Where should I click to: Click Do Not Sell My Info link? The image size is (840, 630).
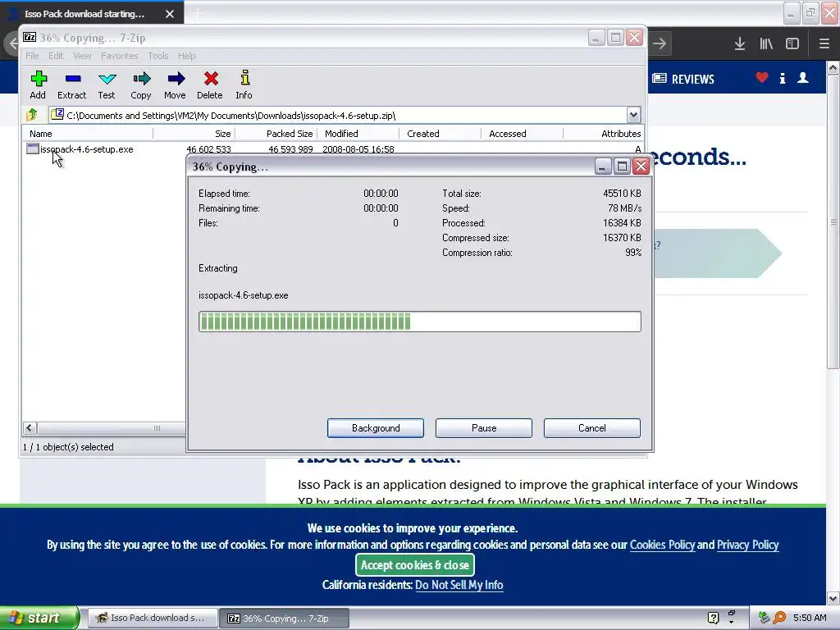(x=459, y=585)
